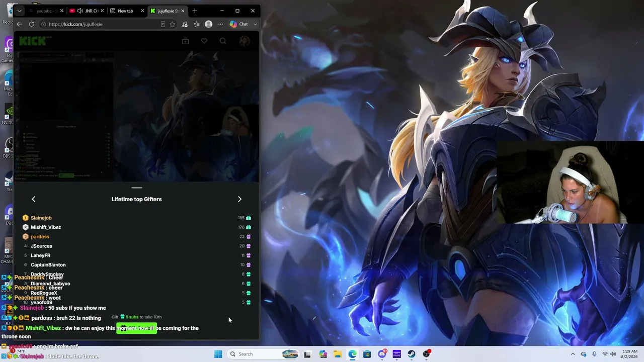Click the taskbar Search box
This screenshot has height=362, width=644.
[x=264, y=354]
